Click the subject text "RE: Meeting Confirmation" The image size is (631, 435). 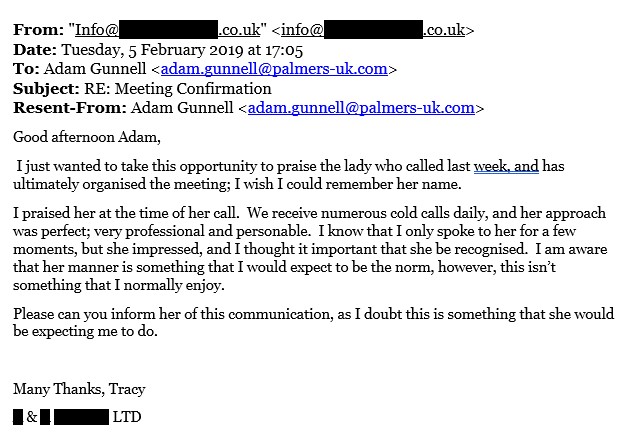(177, 89)
